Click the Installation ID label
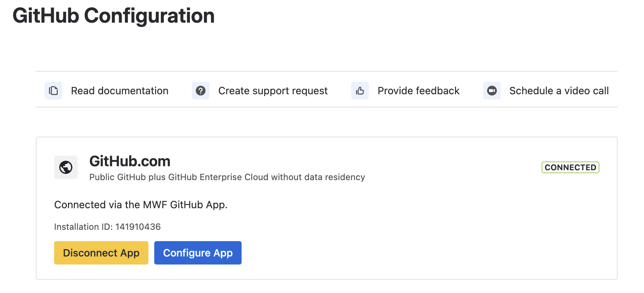The width and height of the screenshot is (644, 293). (83, 227)
